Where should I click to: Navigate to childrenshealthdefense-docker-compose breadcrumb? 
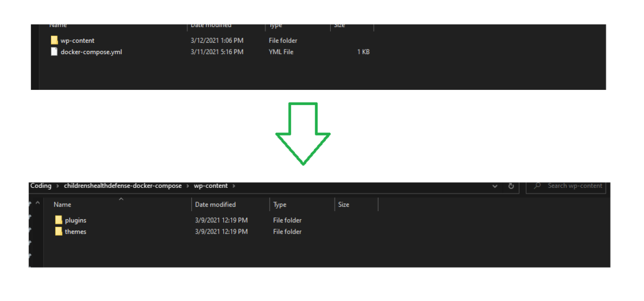click(122, 186)
